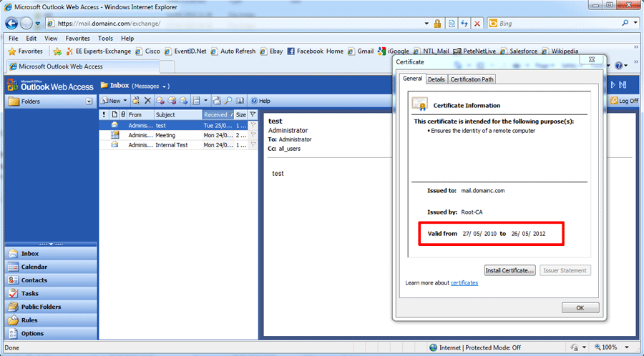Click the Favorites star button
Viewport: 644px width, 356px height.
26,51
